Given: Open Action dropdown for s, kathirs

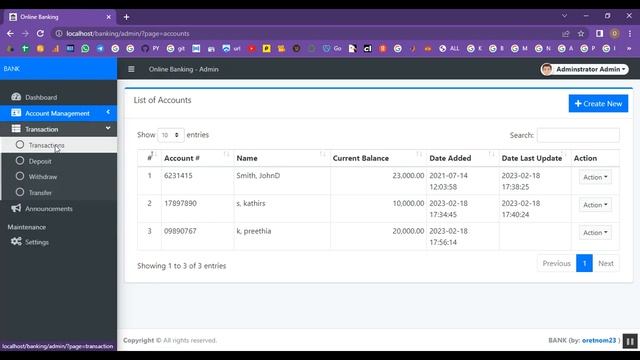Looking at the screenshot, I should click(x=595, y=205).
